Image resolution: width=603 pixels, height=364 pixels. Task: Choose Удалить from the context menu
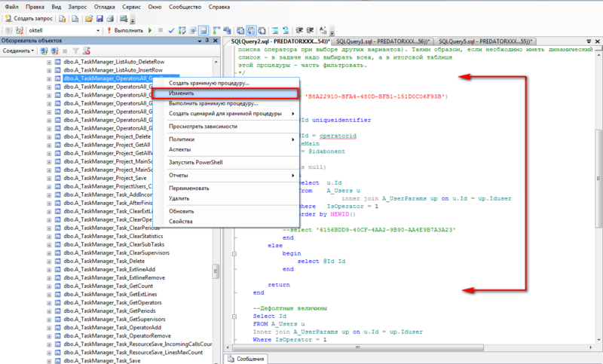pyautogui.click(x=179, y=198)
